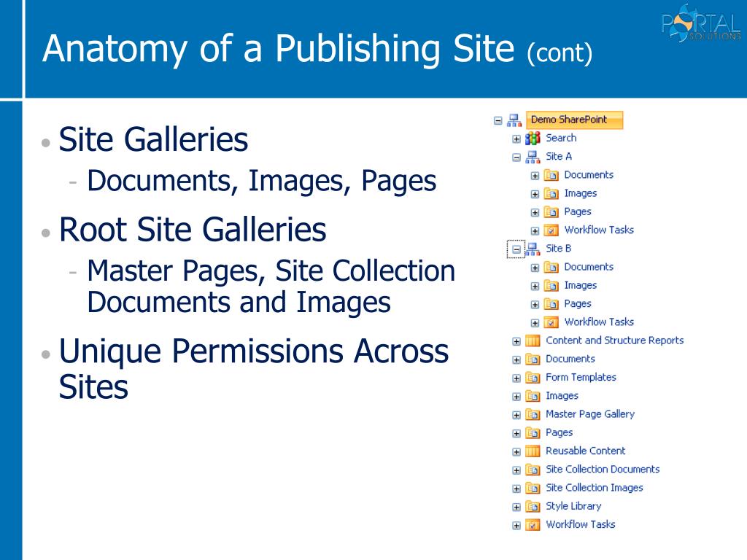Click the "Anatomy of a Publishing Site" title
Screen dimensions: 747x560
[278, 49]
